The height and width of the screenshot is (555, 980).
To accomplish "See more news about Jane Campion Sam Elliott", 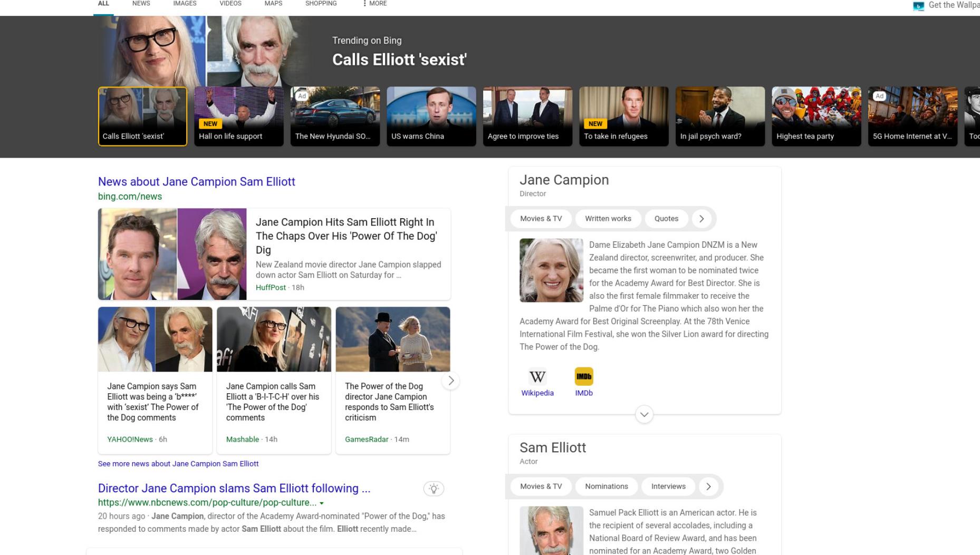I will 178,464.
